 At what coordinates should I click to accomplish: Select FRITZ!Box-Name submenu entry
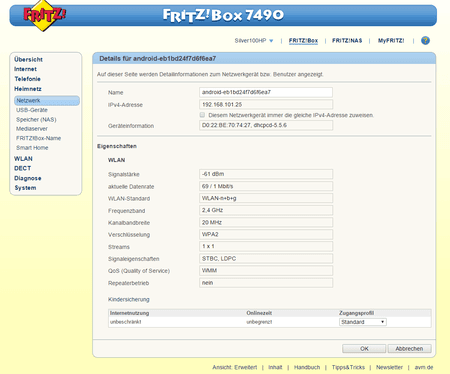[x=38, y=138]
